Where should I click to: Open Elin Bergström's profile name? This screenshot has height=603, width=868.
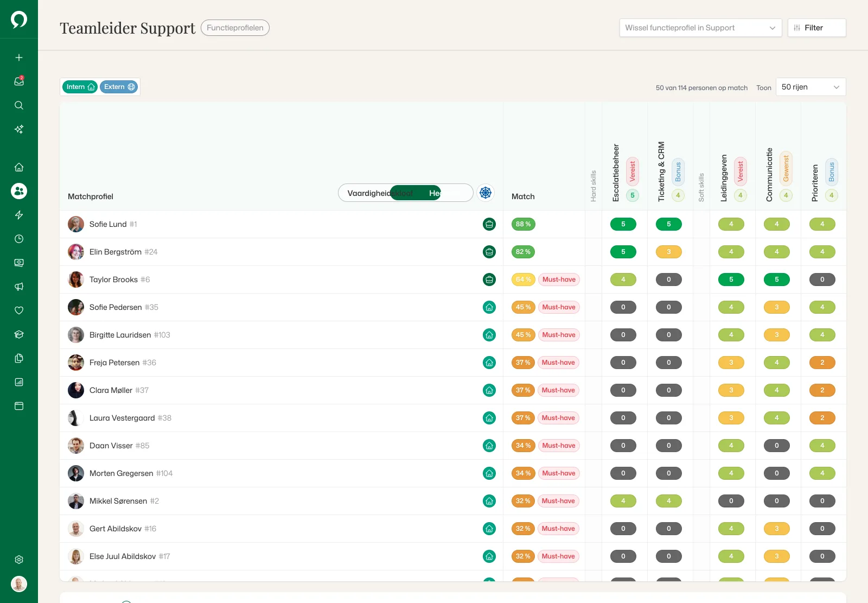pyautogui.click(x=116, y=252)
